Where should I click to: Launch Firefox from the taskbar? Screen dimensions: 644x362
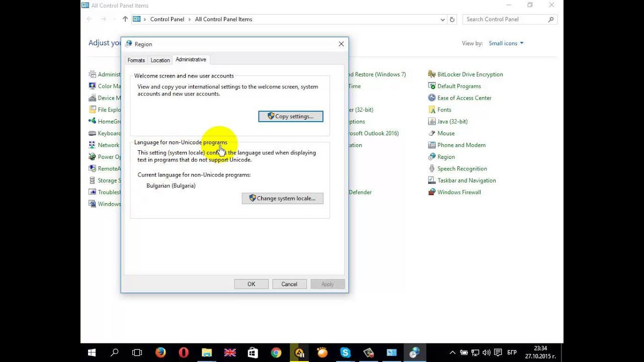click(x=160, y=352)
